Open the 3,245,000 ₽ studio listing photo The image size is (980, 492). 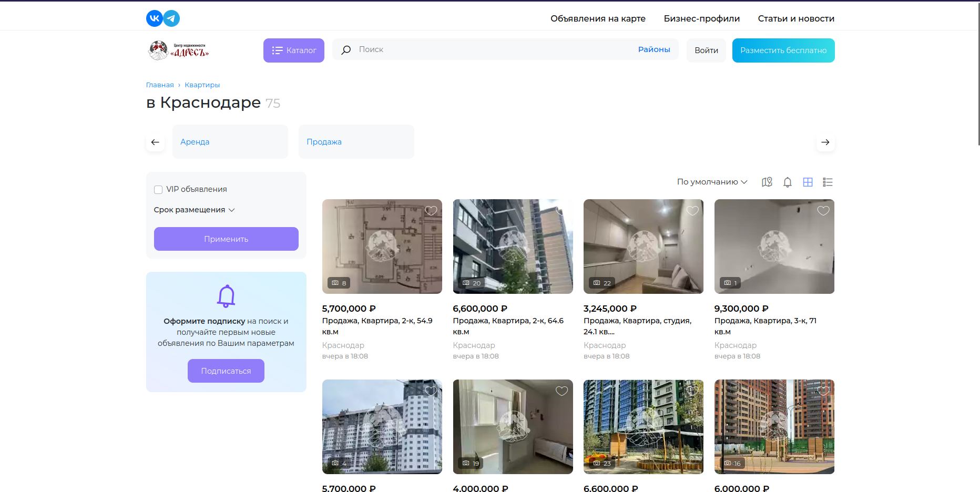click(x=643, y=247)
